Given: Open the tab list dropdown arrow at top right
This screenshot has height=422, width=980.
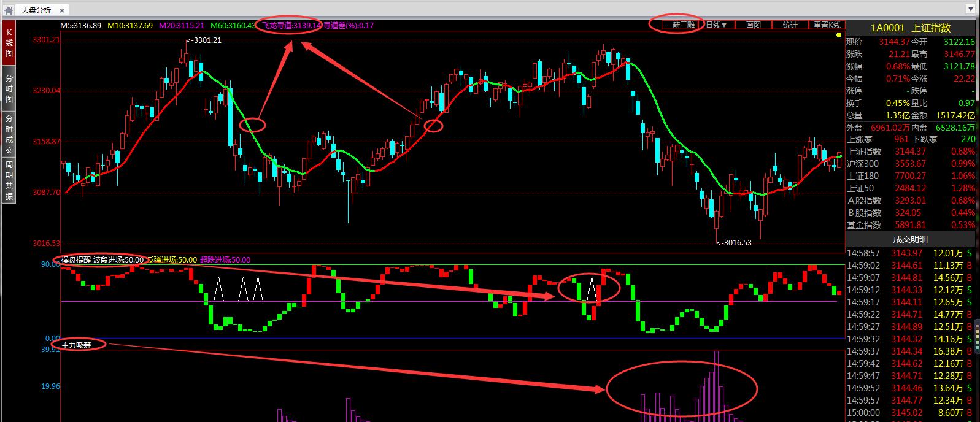Looking at the screenshot, I should pyautogui.click(x=971, y=10).
